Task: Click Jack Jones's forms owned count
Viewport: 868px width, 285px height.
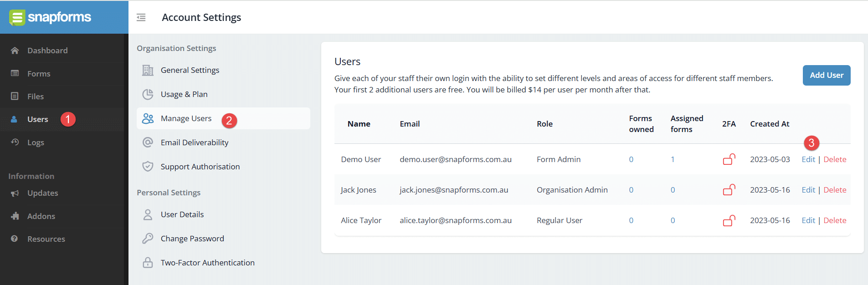Action: pos(631,190)
